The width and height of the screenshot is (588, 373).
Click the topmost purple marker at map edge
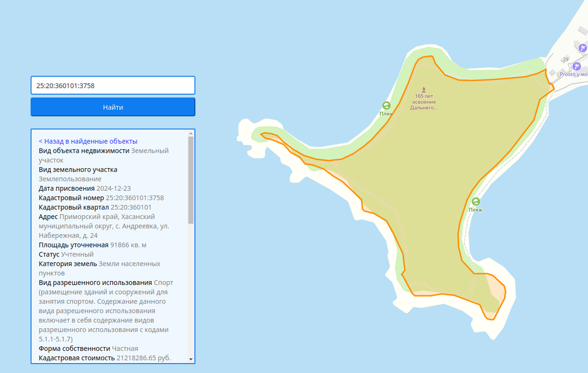pos(582,48)
